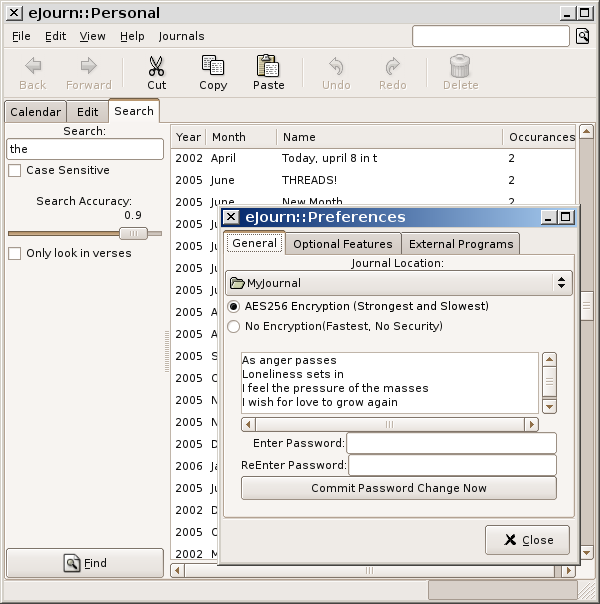
Task: Switch to the Calendar tab
Action: point(35,112)
